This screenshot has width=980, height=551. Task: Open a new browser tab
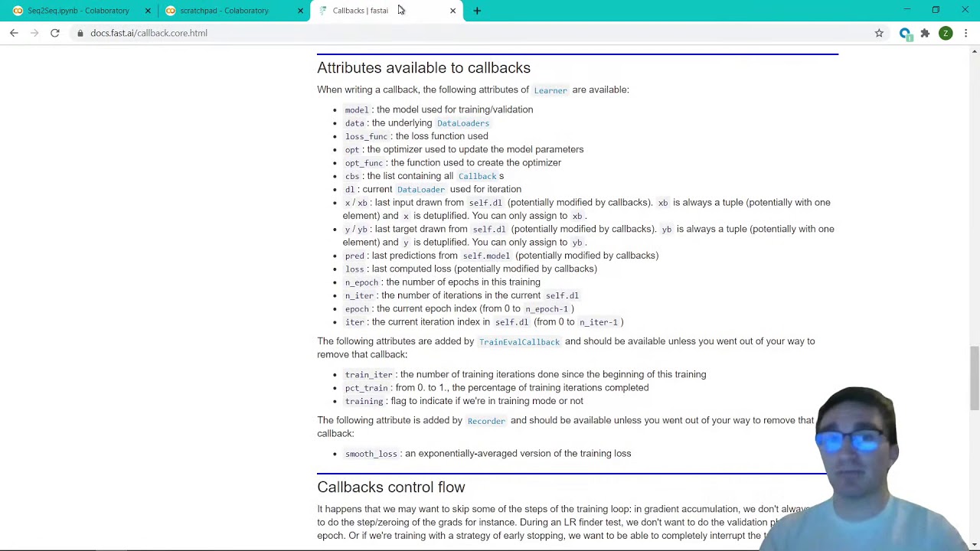477,11
